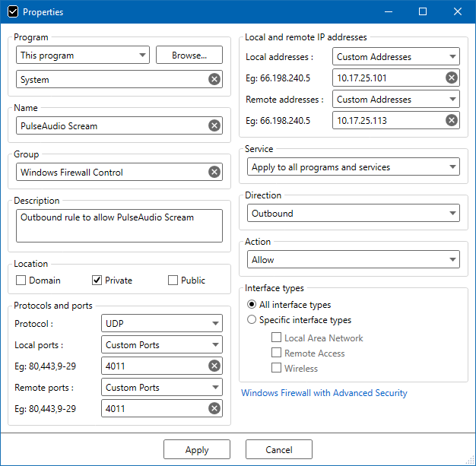
Task: Open the Direction Outbound dropdown
Action: tap(354, 213)
